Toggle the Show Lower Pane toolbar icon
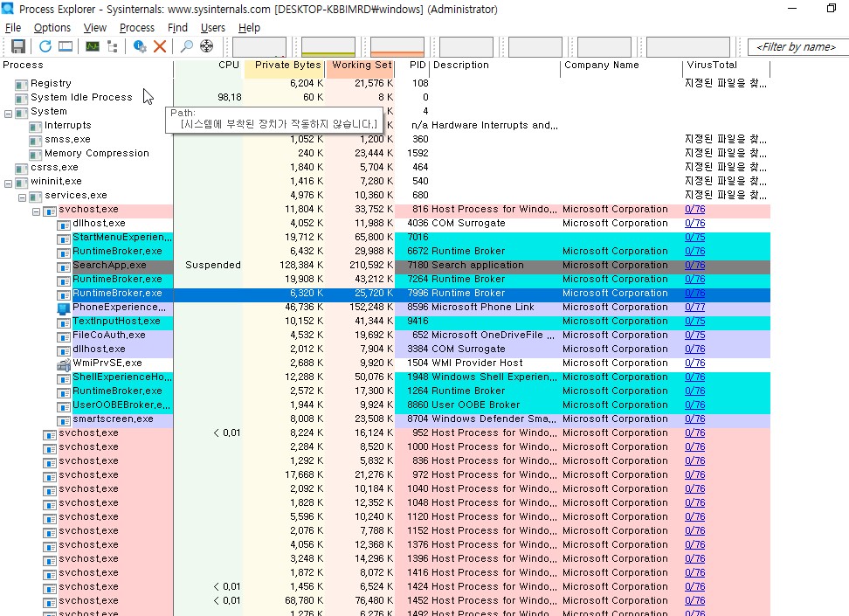The height and width of the screenshot is (616, 849). tap(66, 46)
